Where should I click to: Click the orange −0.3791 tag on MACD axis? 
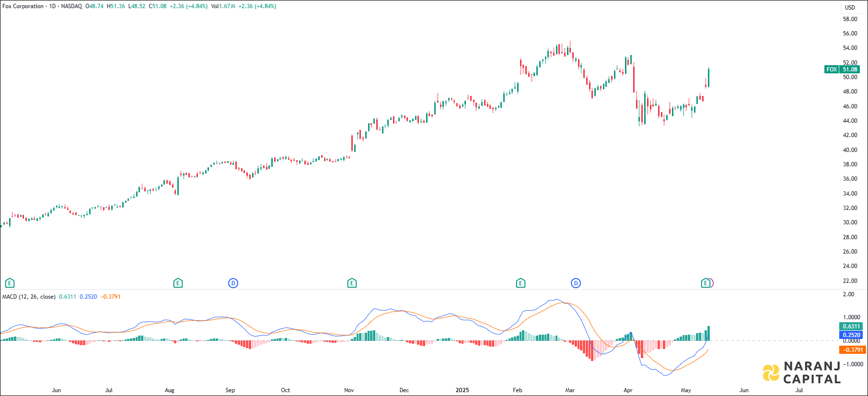pos(853,350)
